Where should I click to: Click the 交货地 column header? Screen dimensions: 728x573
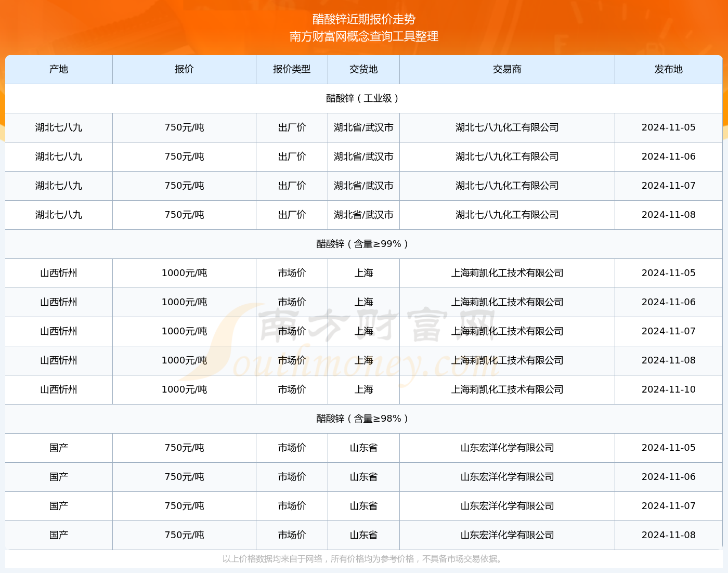pyautogui.click(x=363, y=69)
